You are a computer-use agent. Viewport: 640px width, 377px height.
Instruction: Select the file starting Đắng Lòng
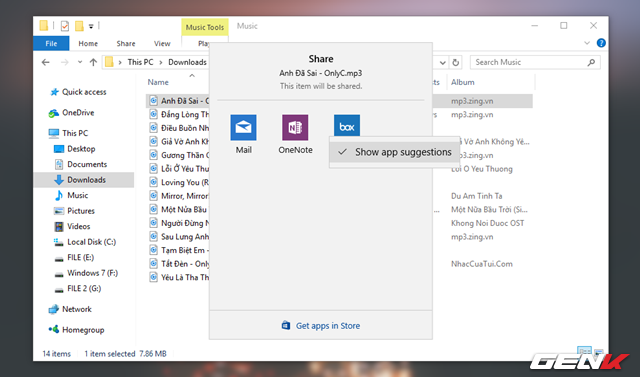coord(179,115)
